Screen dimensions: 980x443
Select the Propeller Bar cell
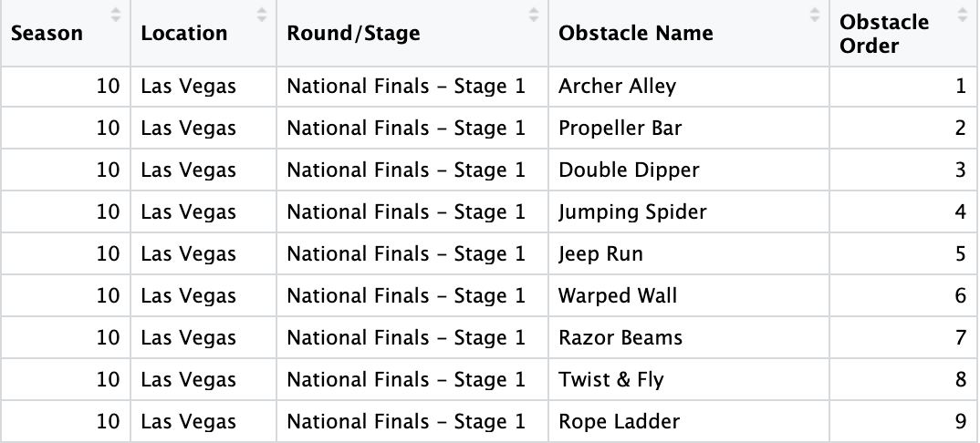(620, 129)
